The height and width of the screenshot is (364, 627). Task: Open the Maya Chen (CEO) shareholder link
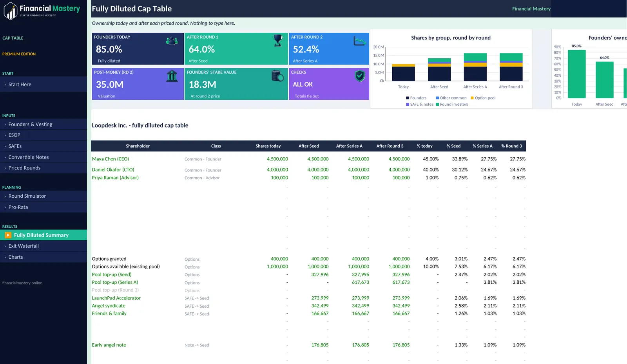coord(111,159)
